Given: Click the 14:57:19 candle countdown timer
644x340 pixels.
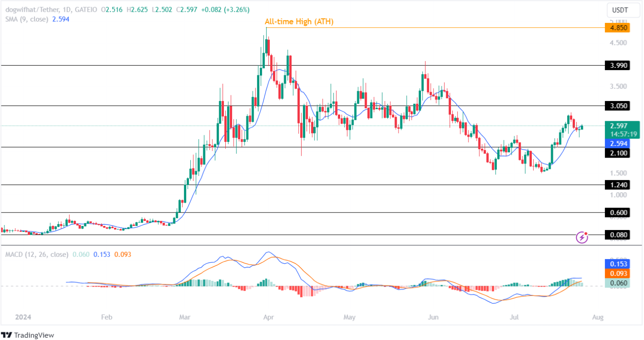Looking at the screenshot, I should (x=623, y=134).
